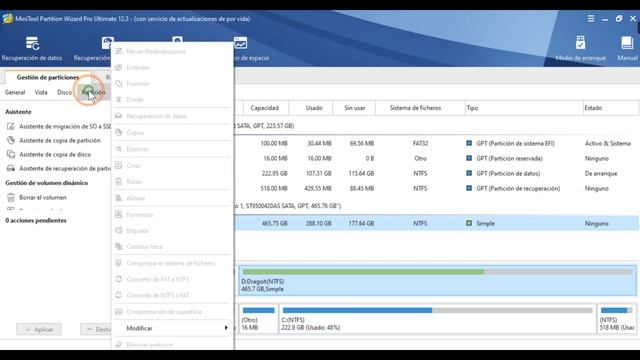This screenshot has height=360, width=640.
Task: Start Asistente de copia de partición
Action: point(54,140)
